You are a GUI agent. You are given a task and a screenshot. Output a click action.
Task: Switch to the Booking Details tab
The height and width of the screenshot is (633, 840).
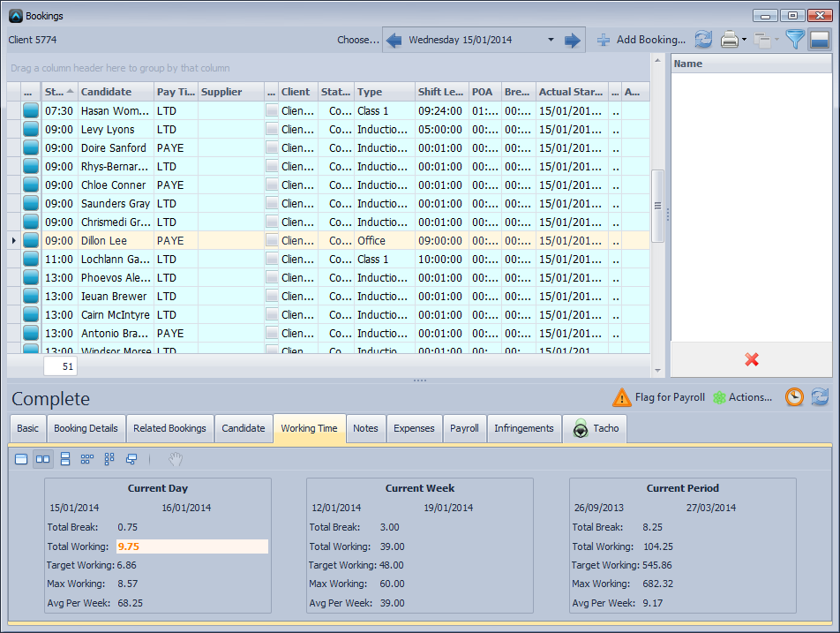86,428
